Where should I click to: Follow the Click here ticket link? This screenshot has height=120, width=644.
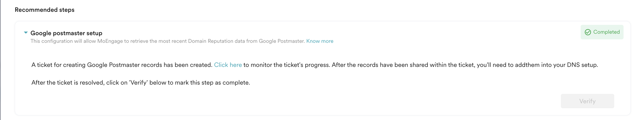(228, 65)
